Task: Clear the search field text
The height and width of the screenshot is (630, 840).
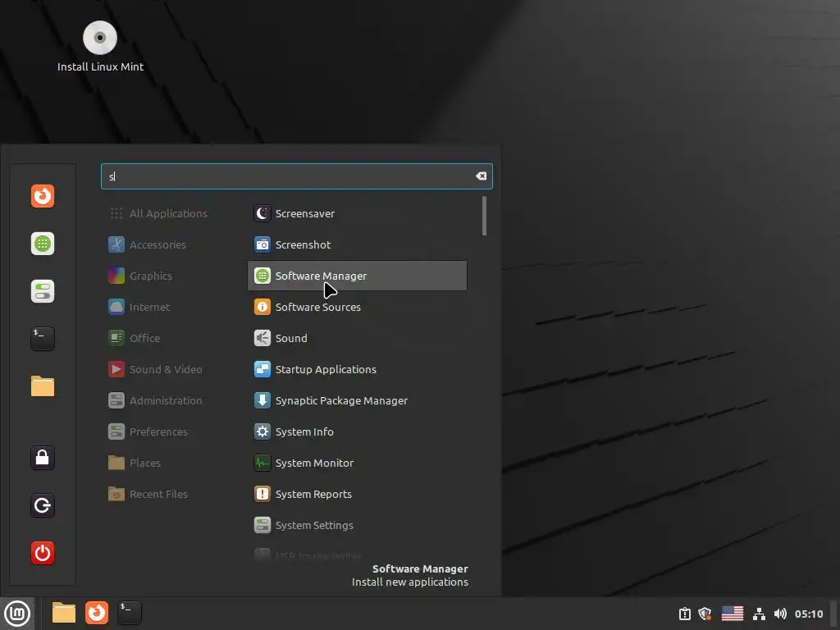Action: click(481, 176)
